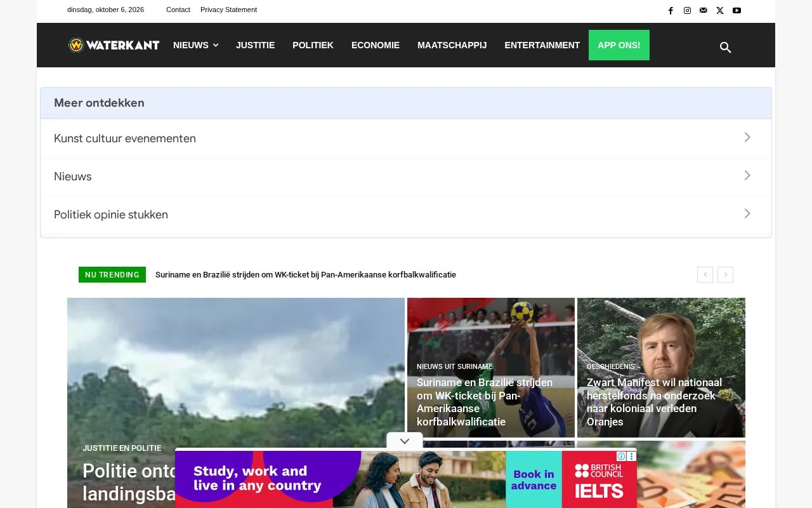Open Kunst cultuur evenementen row chevron
The width and height of the screenshot is (812, 508).
click(x=747, y=137)
